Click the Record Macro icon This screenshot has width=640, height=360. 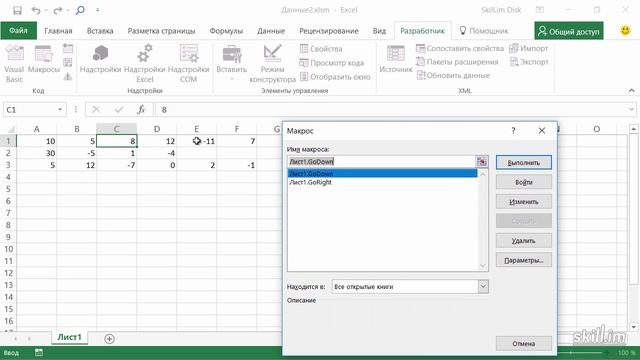[x=68, y=49]
